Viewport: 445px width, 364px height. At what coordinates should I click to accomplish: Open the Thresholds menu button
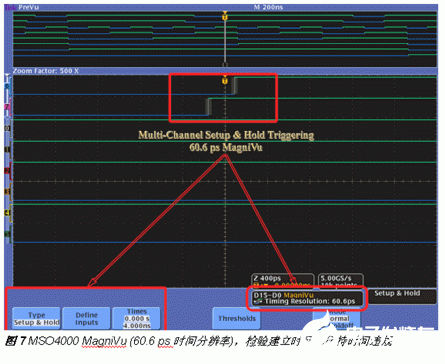click(237, 318)
